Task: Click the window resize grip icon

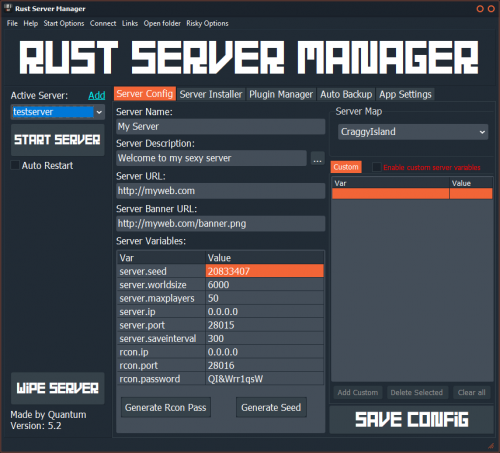Action: pos(491,446)
